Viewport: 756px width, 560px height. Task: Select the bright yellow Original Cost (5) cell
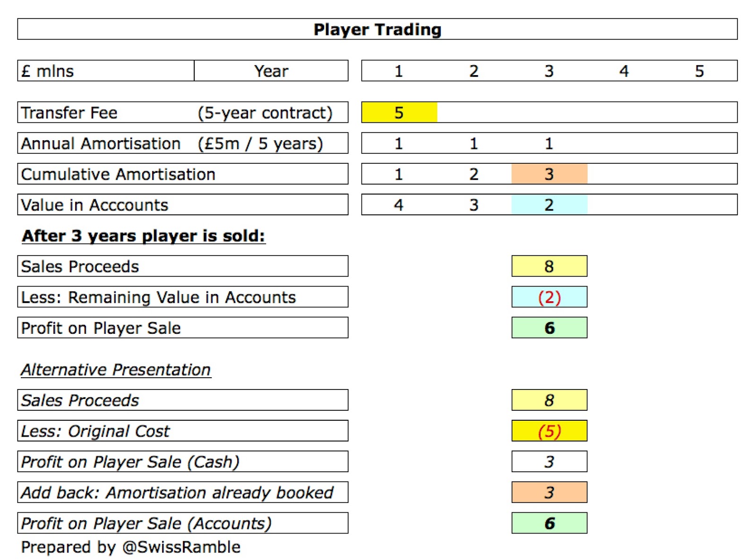[549, 431]
